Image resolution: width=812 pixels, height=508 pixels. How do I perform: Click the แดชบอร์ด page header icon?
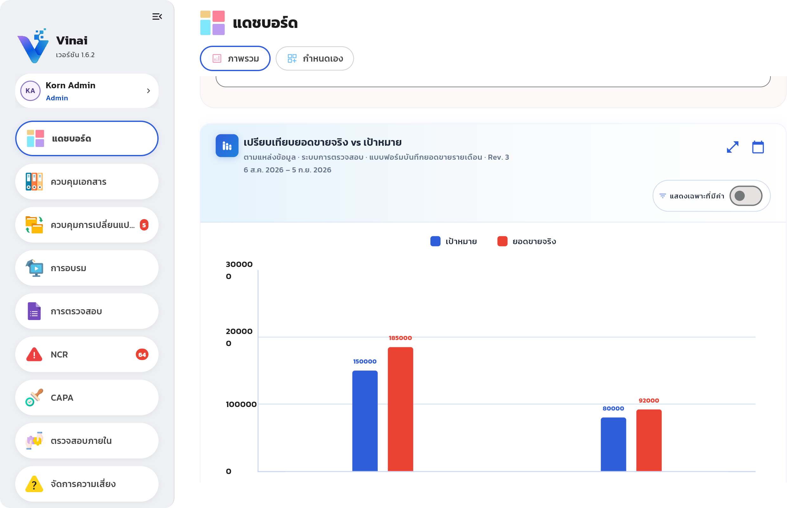[213, 23]
